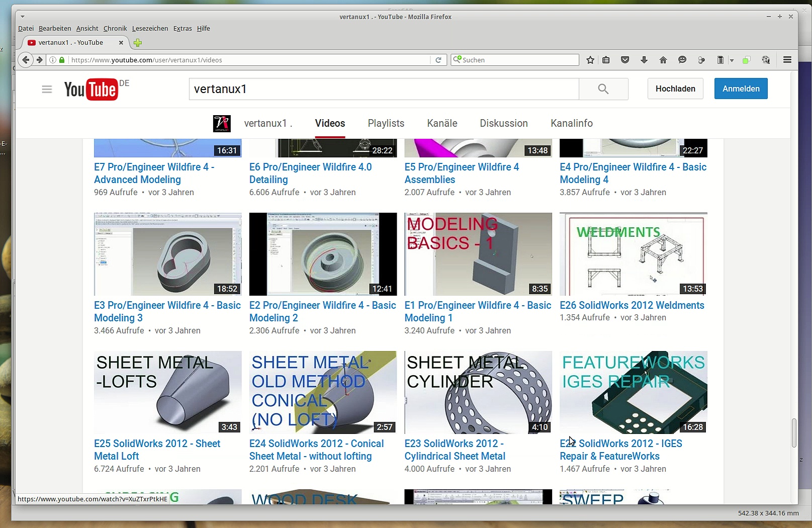The height and width of the screenshot is (528, 812).
Task: Switch to the Playlists channel tab
Action: 386,123
